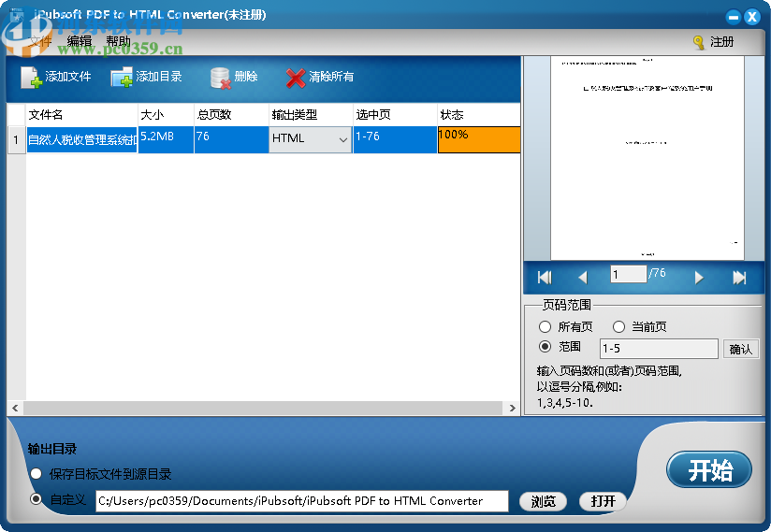Screen dimensions: 771x532
Task: Click the 76 total pages cell
Action: (x=231, y=139)
